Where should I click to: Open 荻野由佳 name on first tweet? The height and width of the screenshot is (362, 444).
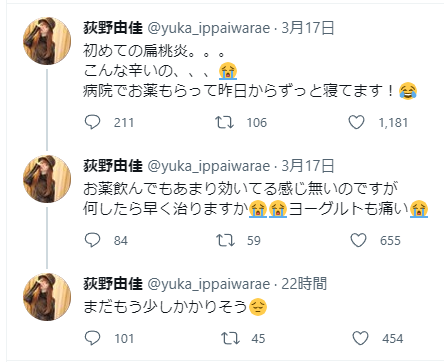tap(113, 28)
